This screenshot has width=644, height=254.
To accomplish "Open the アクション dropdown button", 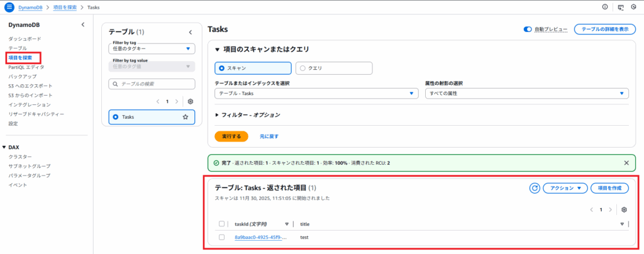I will tap(565, 188).
